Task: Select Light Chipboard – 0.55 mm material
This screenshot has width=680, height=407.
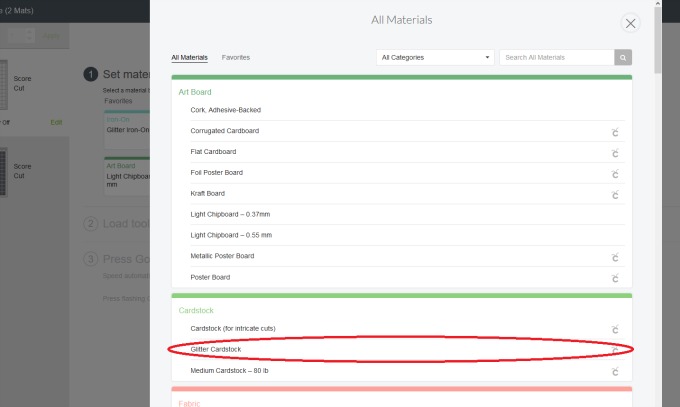Action: pyautogui.click(x=407, y=235)
